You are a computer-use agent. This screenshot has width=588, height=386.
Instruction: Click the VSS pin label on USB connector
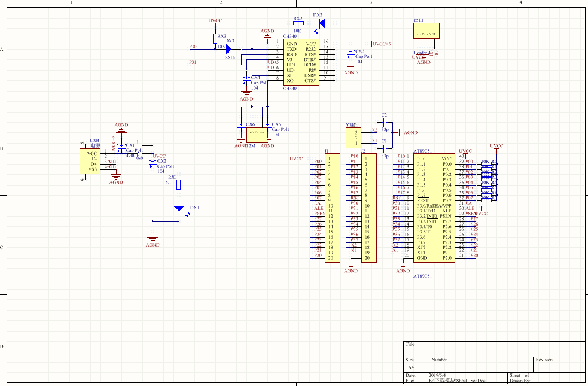[x=93, y=169]
